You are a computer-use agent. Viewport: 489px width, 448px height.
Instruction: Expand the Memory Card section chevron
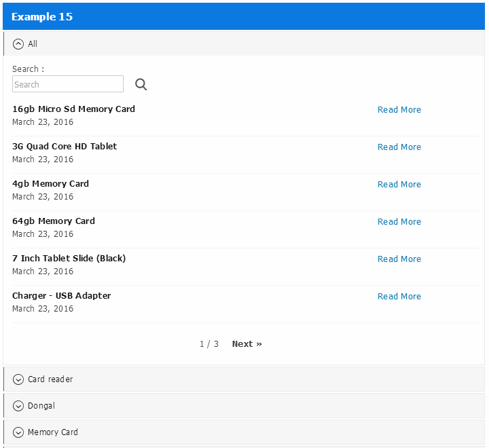click(x=18, y=432)
